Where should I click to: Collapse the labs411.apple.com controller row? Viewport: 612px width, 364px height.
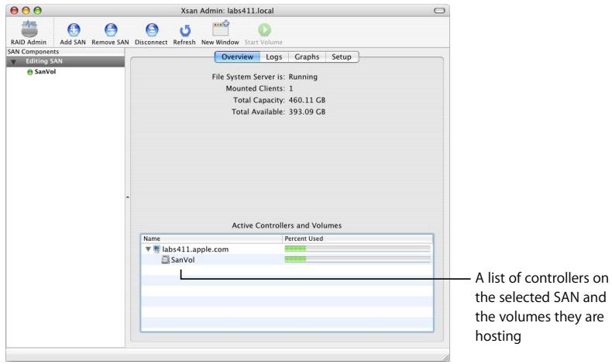point(148,249)
